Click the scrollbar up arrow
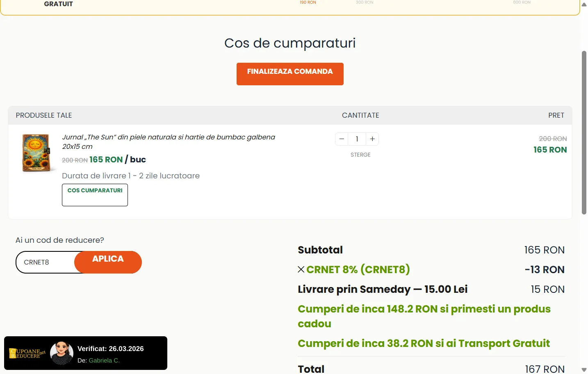Screen dimensions: 588x374 tap(584, 5)
